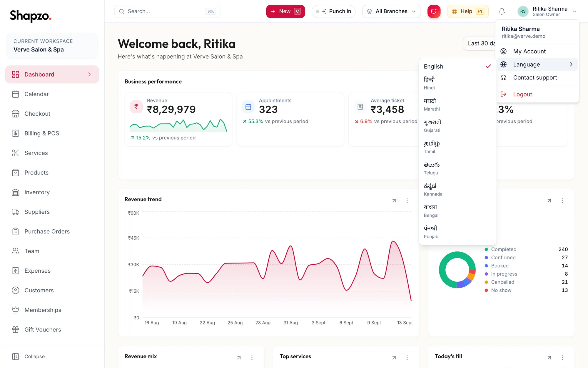Switch language to Marathi
This screenshot has width=588, height=368.
[457, 105]
